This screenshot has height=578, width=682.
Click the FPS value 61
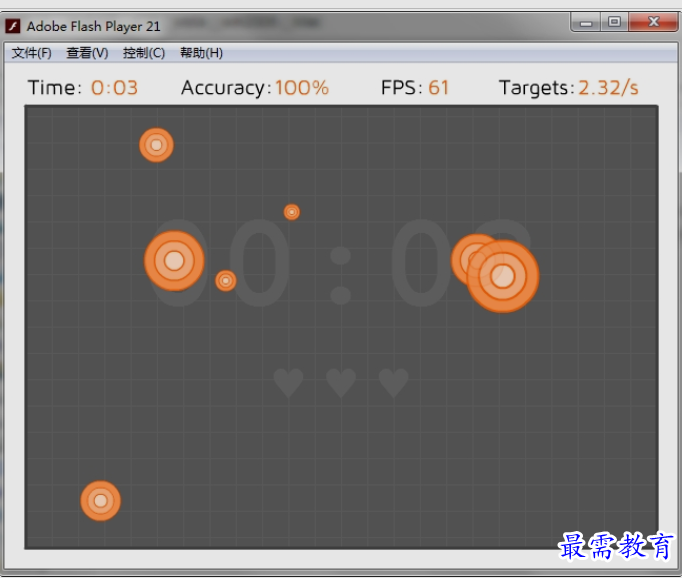click(438, 87)
